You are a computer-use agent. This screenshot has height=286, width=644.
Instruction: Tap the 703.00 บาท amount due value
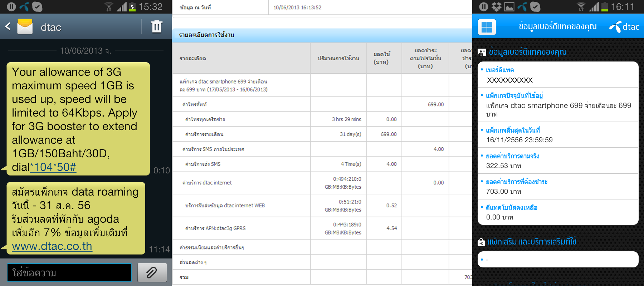point(503,192)
